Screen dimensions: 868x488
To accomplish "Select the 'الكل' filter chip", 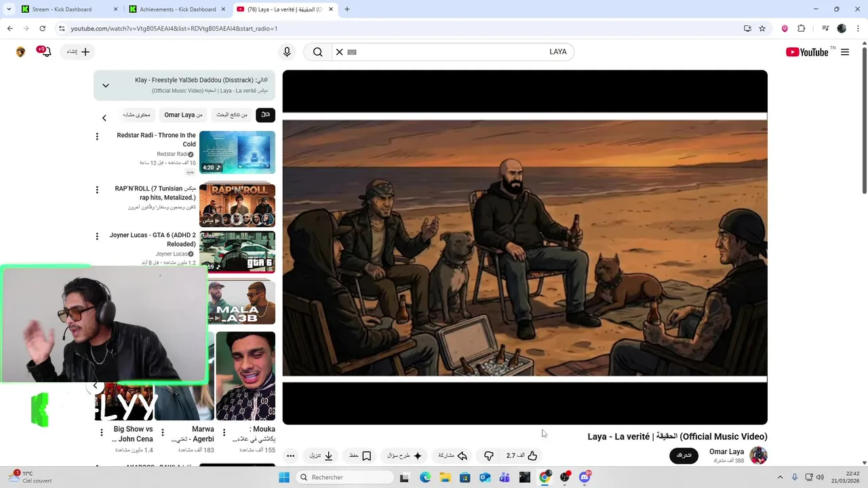I will pyautogui.click(x=265, y=115).
